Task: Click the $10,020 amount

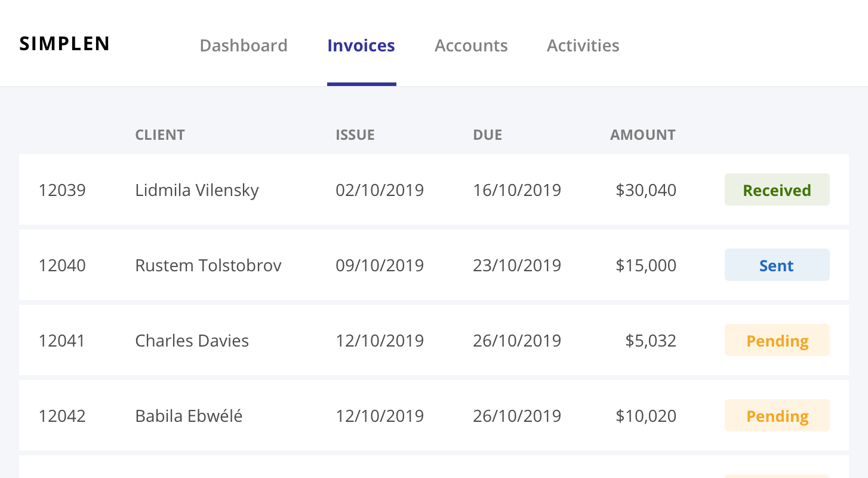Action: tap(646, 416)
